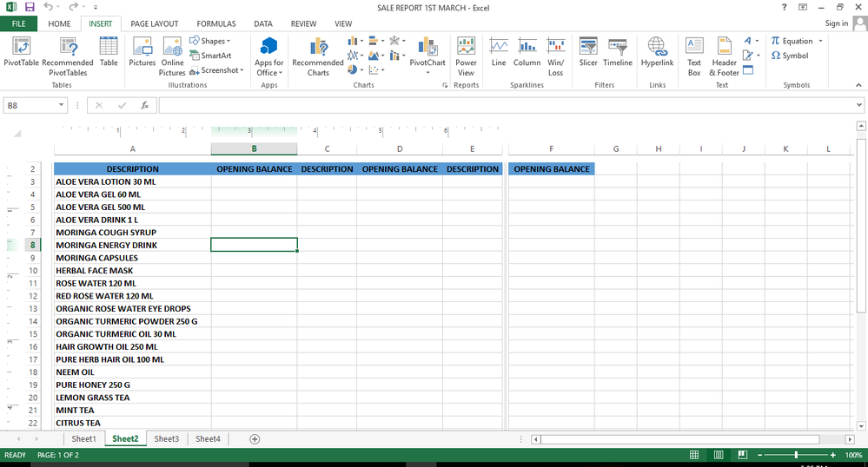Open Recommended Charts
This screenshot has height=467, width=868.
pyautogui.click(x=318, y=56)
